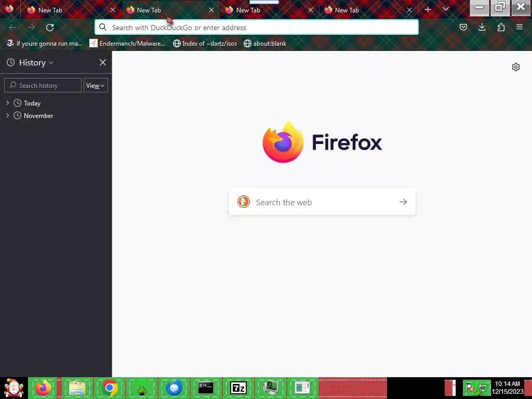The height and width of the screenshot is (399, 532).
Task: Open Command Prompt from the taskbar
Action: pyautogui.click(x=206, y=388)
